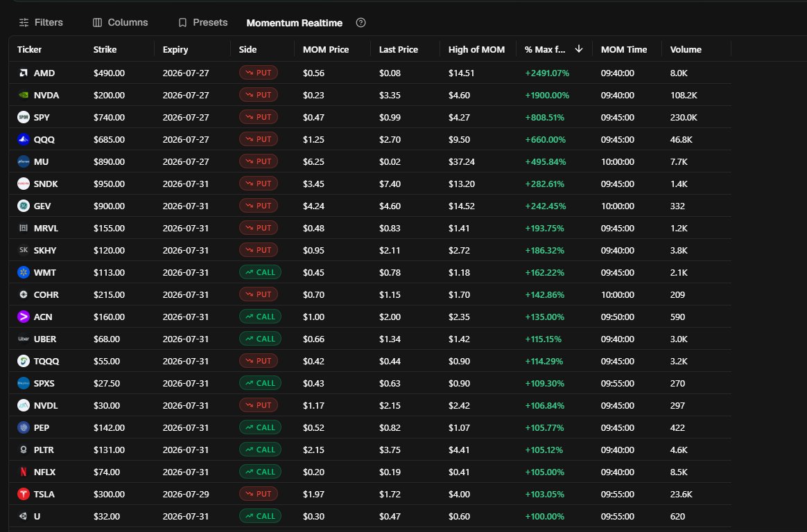
Task: Open the Presets menu
Action: point(202,23)
